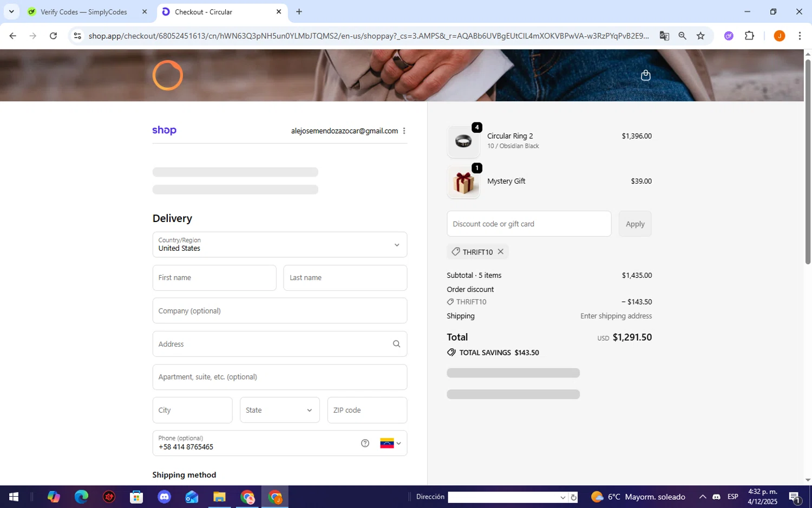
Task: Open Discord tray icon in system tray
Action: coord(716,497)
